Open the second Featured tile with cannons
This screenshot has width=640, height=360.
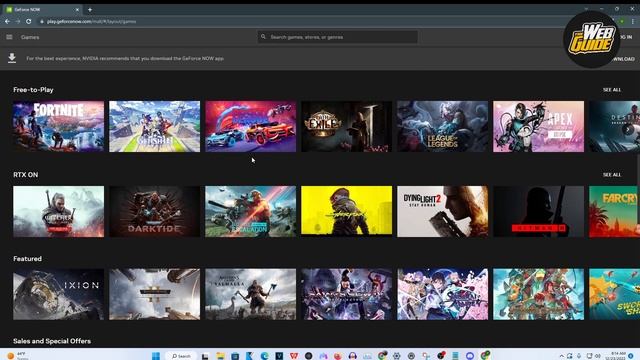click(155, 294)
